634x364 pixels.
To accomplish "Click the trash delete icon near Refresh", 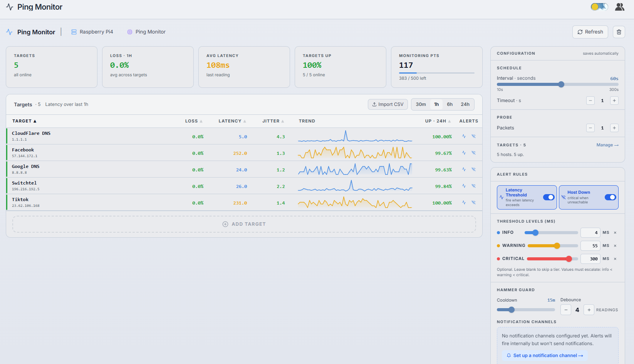I will [x=619, y=32].
